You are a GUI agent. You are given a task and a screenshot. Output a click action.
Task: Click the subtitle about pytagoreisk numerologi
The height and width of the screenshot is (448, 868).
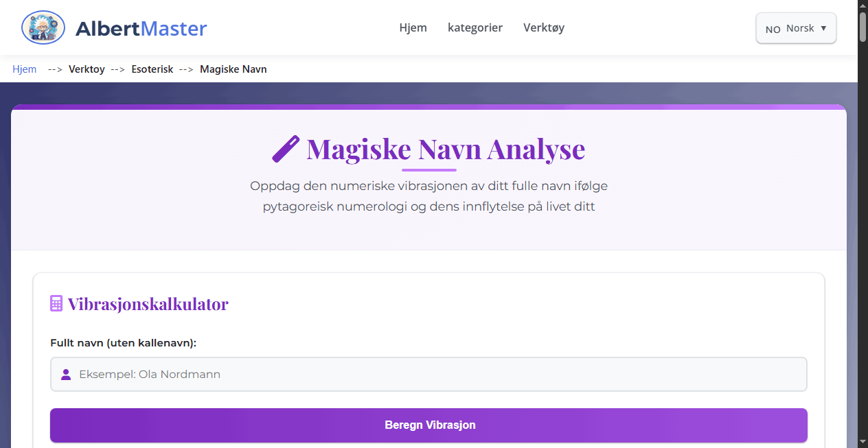coord(429,196)
